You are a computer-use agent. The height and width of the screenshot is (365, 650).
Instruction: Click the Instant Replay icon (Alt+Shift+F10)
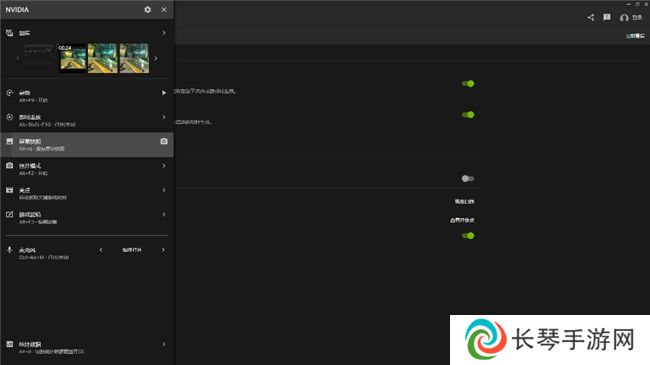coord(10,117)
